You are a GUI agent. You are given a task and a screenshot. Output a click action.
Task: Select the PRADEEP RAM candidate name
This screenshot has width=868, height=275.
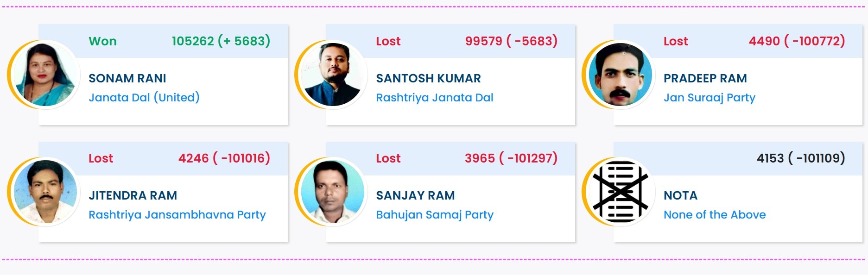[x=705, y=78]
